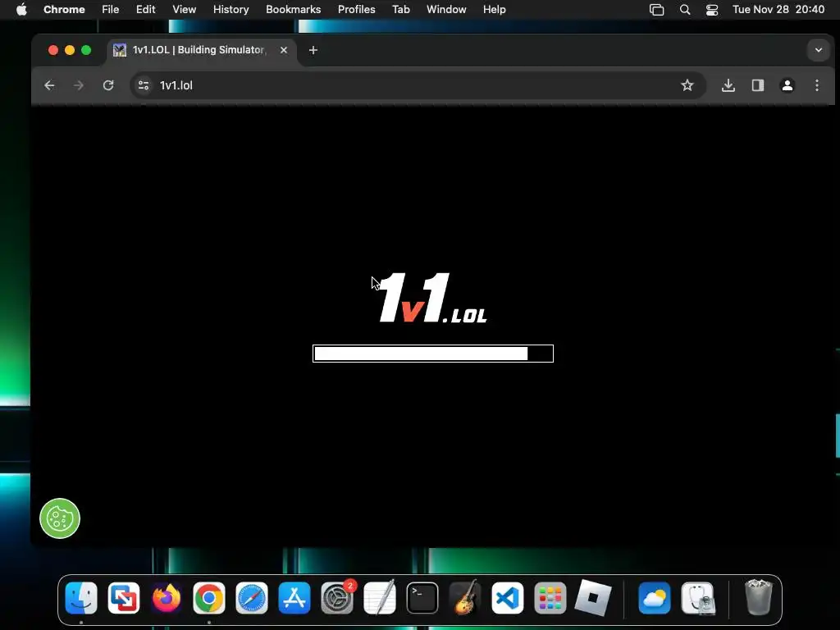Image resolution: width=840 pixels, height=630 pixels.
Task: Open the Profiles menu
Action: click(x=357, y=9)
